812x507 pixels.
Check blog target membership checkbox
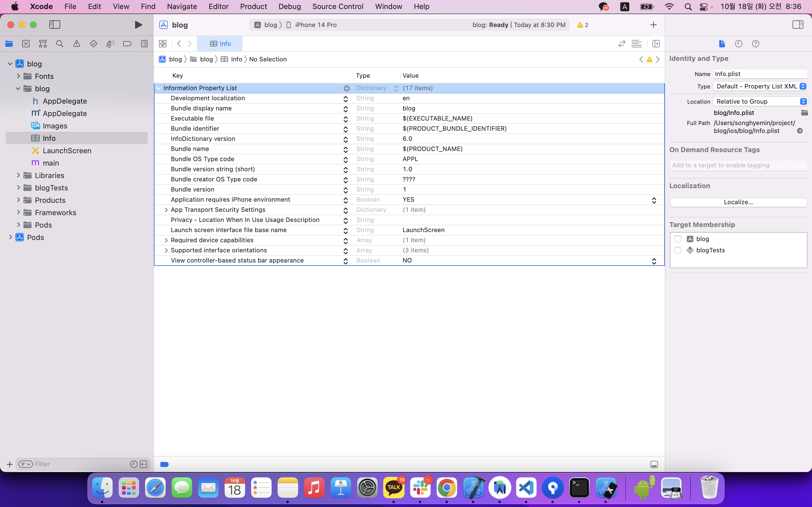tap(678, 239)
